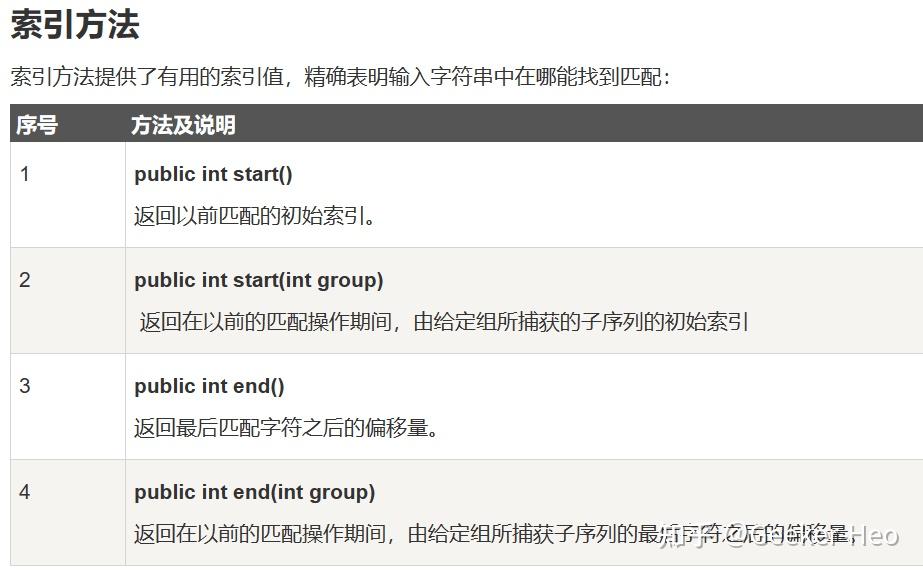Click the public int end() method name

(209, 386)
